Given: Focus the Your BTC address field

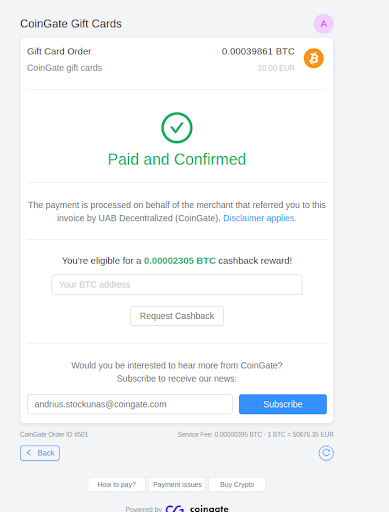Looking at the screenshot, I should pyautogui.click(x=177, y=284).
